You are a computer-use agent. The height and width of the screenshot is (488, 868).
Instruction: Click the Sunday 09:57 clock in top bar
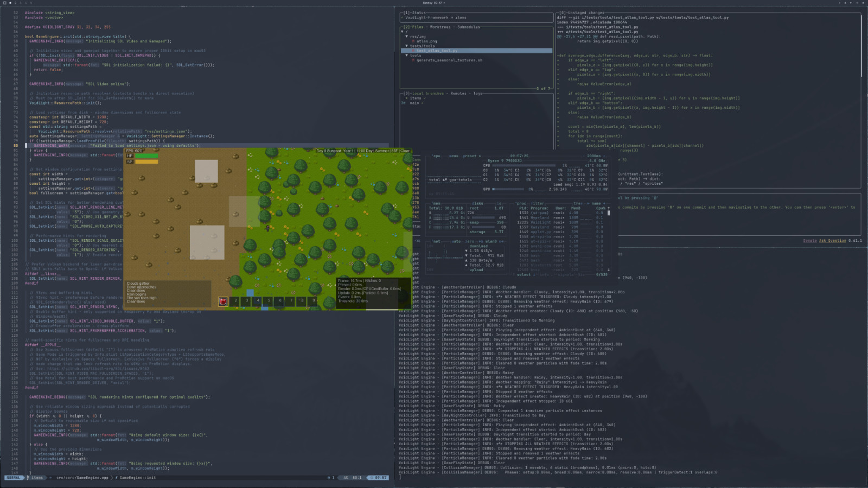click(432, 3)
